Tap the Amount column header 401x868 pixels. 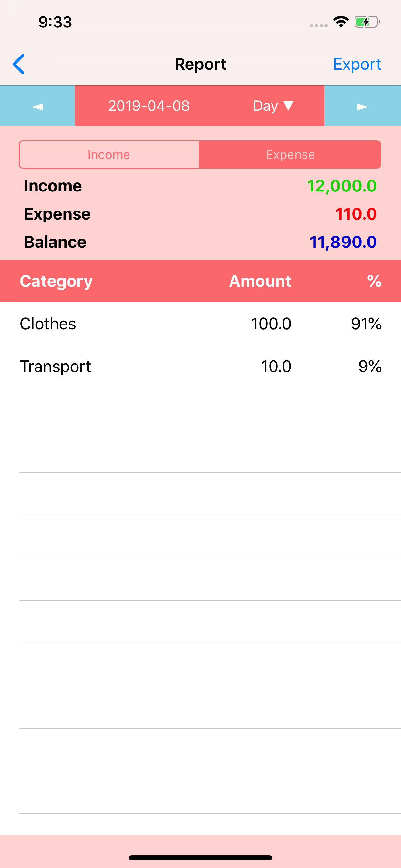click(x=260, y=281)
